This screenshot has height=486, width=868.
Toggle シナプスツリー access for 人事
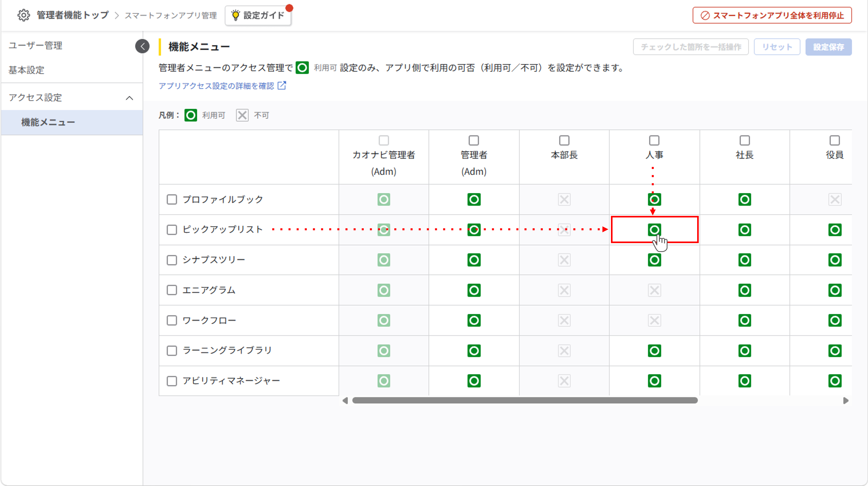click(x=654, y=260)
